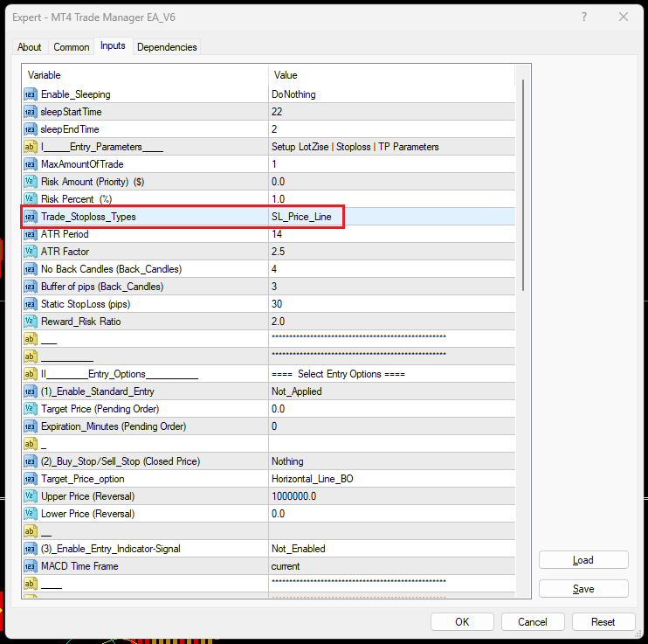Image resolution: width=648 pixels, height=644 pixels.
Task: Open the Horizontal_Line_BO target price option
Action: coord(312,479)
